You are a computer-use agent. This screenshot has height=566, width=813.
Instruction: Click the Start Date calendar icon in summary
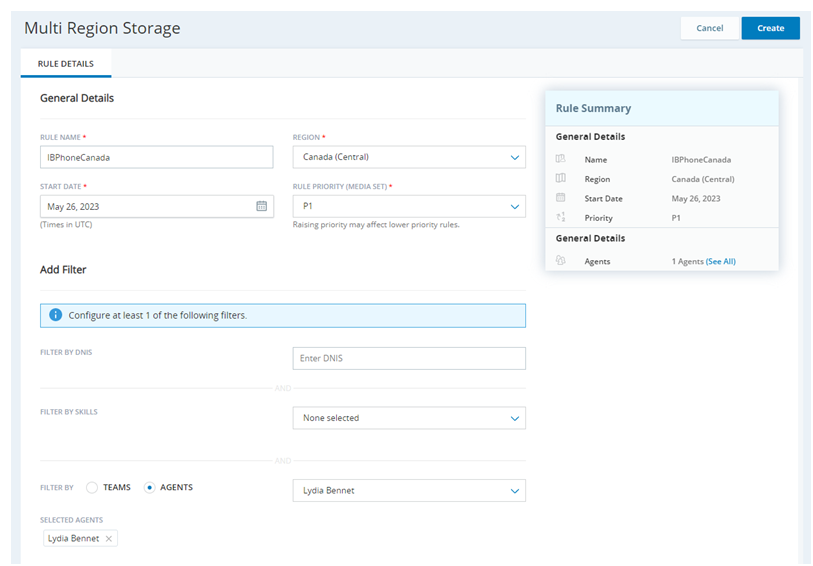(560, 197)
